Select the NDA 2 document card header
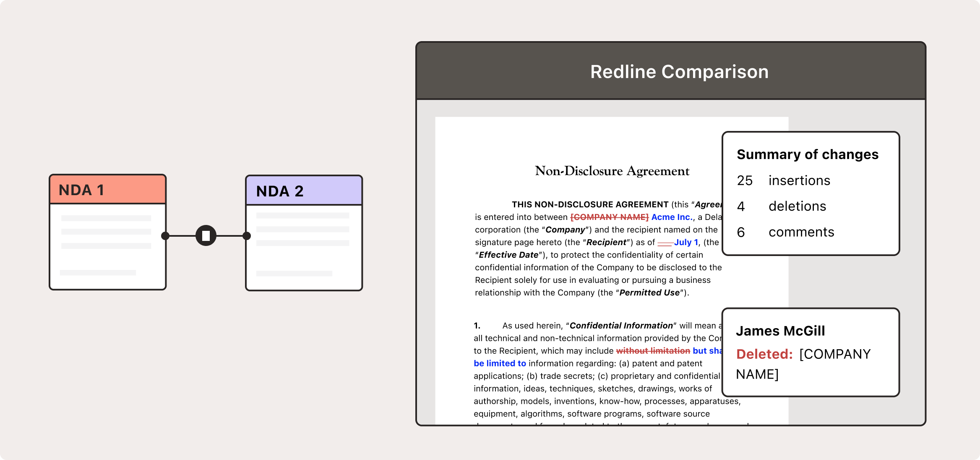Screen dimensions: 980x460 point(304,191)
